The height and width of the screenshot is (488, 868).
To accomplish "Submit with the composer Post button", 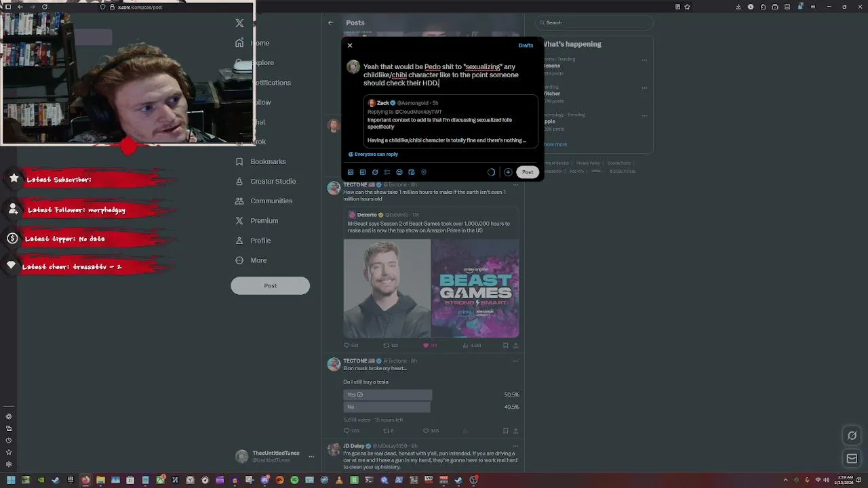I will (x=528, y=172).
